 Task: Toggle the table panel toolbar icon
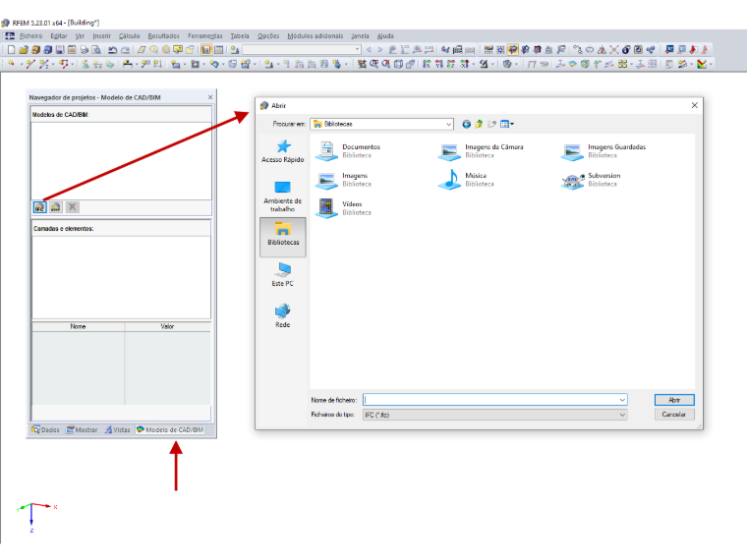pyautogui.click(x=218, y=49)
